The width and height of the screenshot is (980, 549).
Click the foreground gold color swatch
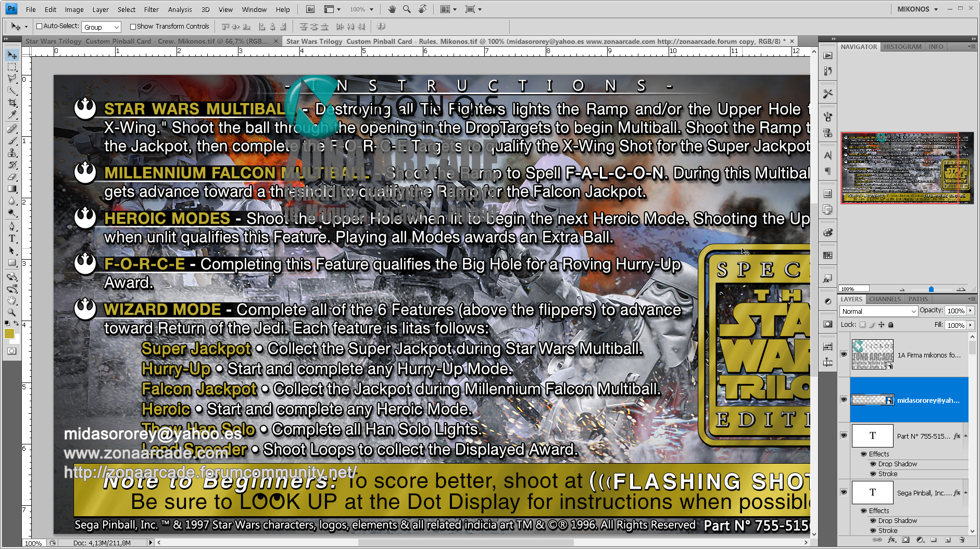tap(9, 334)
